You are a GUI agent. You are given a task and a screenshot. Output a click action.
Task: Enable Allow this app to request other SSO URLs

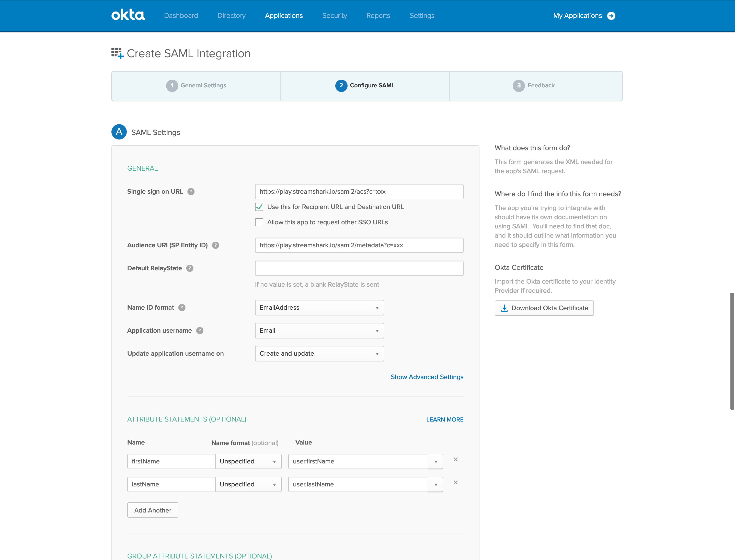(x=259, y=222)
